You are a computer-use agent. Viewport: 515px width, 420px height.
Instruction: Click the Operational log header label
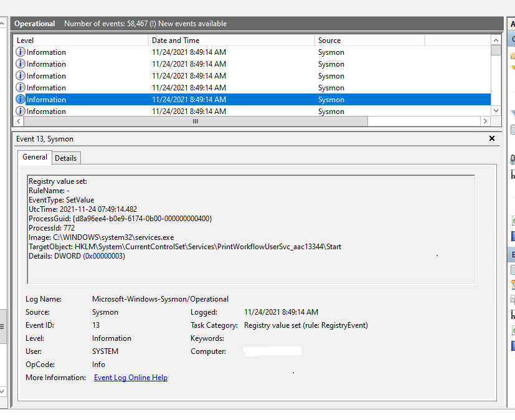[34, 24]
